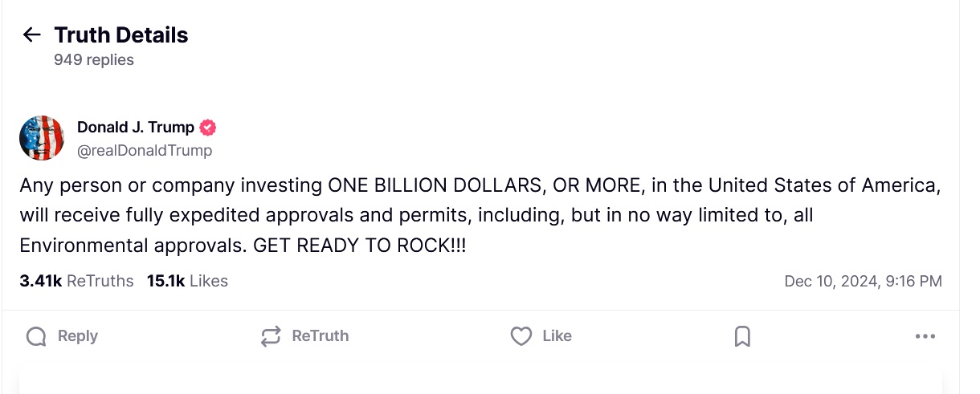Open the three-dot more options menu
Image resolution: width=980 pixels, height=394 pixels.
[925, 336]
